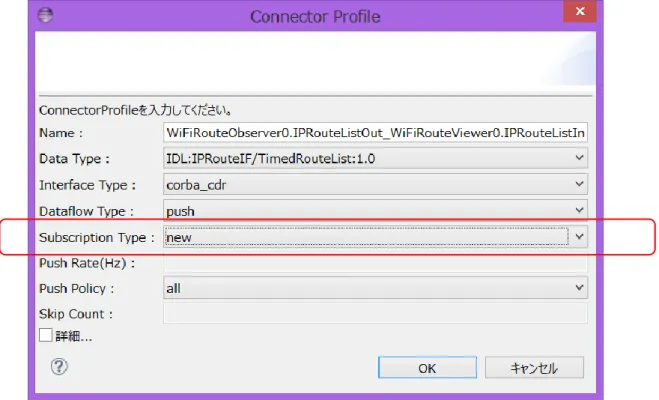Image resolution: width=659 pixels, height=400 pixels.
Task: Click the Push Rate(Hz) label
Action: [x=87, y=263]
